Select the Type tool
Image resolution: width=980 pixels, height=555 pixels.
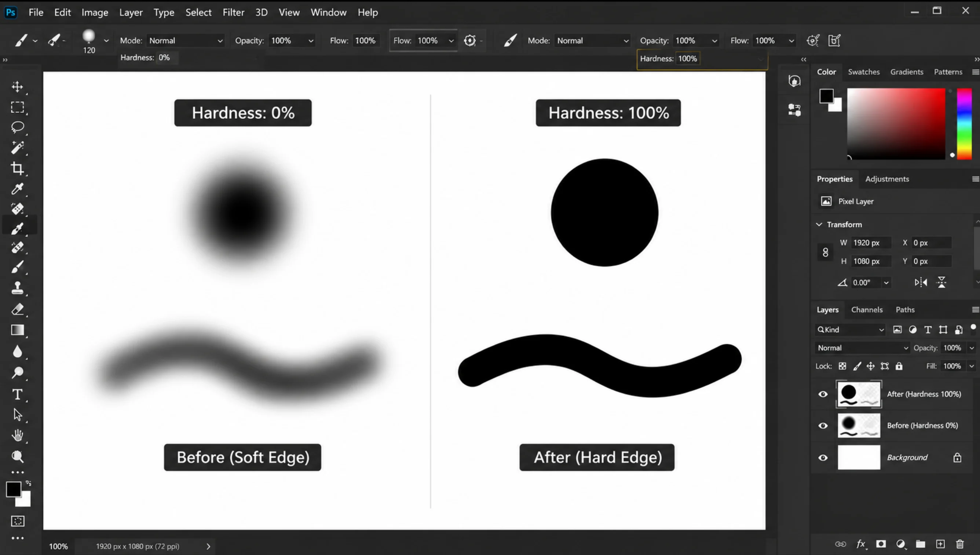(17, 394)
